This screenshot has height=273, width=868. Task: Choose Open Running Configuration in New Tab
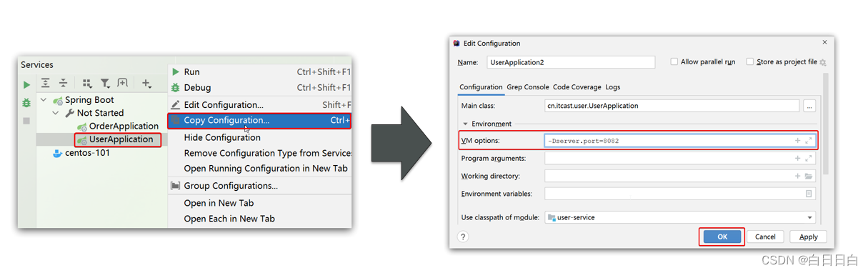(x=260, y=169)
